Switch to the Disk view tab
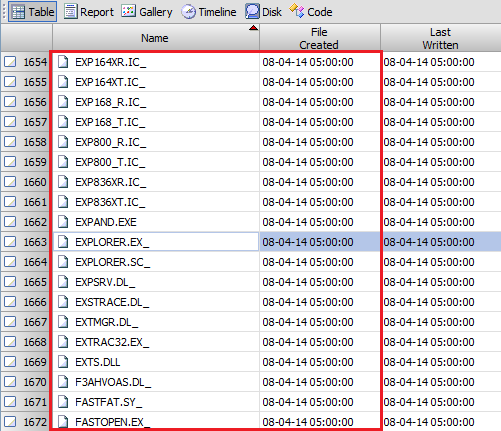Viewport: 501px width, 431px height. pos(263,12)
